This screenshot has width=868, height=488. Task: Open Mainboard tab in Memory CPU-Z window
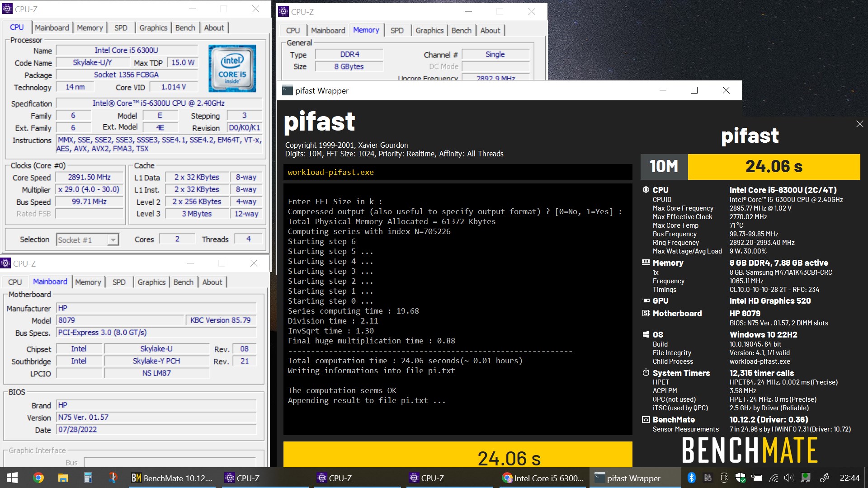coord(328,30)
